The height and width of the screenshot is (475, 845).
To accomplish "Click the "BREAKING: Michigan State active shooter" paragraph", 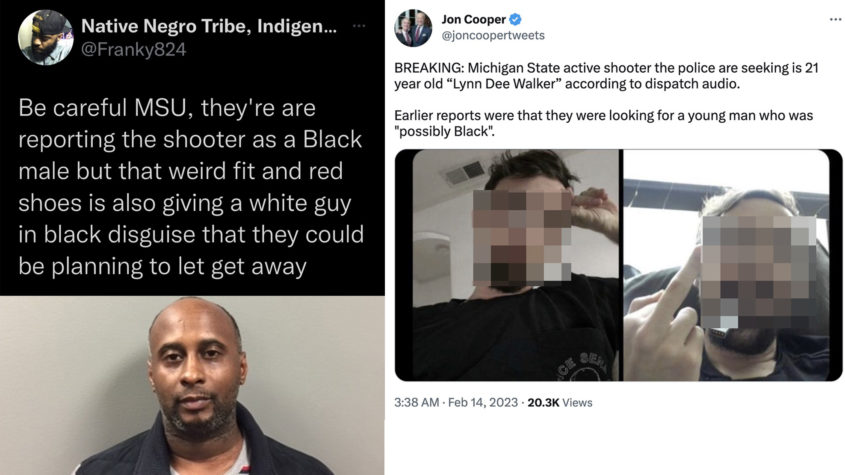I will 606,76.
